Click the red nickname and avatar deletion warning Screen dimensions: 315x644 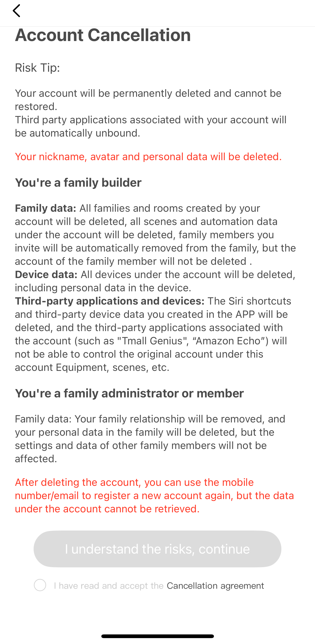pos(148,157)
